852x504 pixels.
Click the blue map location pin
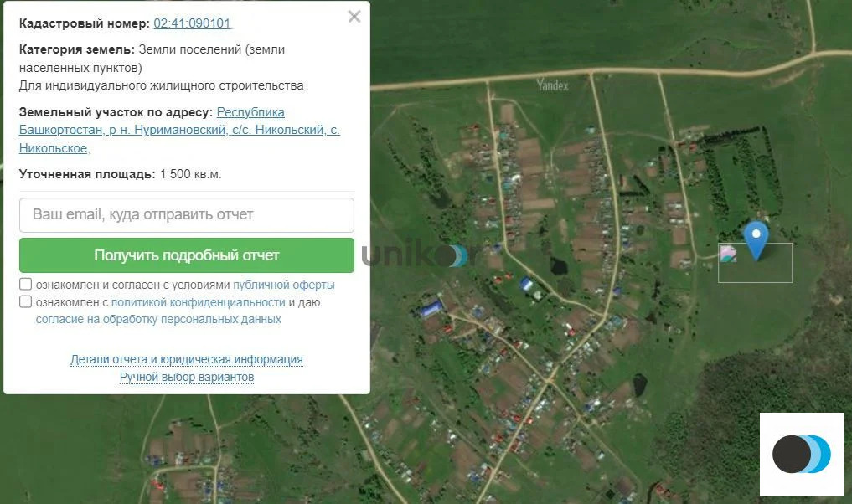756,239
